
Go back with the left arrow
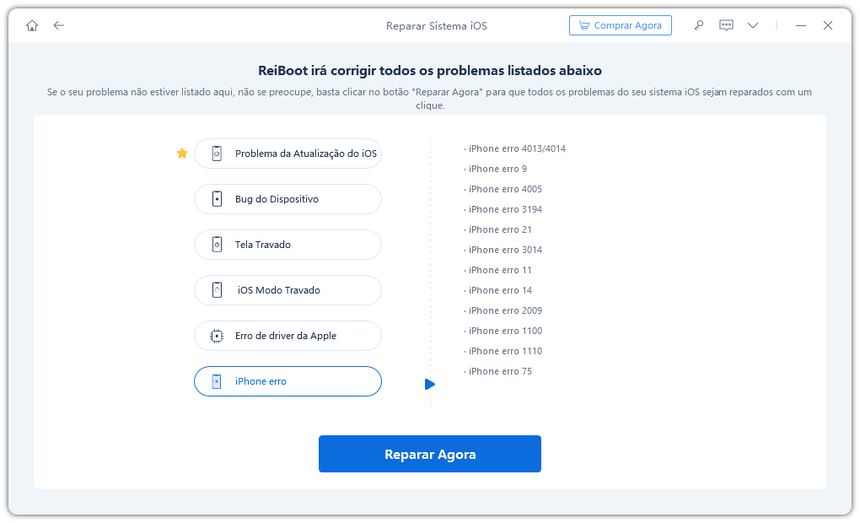point(59,25)
